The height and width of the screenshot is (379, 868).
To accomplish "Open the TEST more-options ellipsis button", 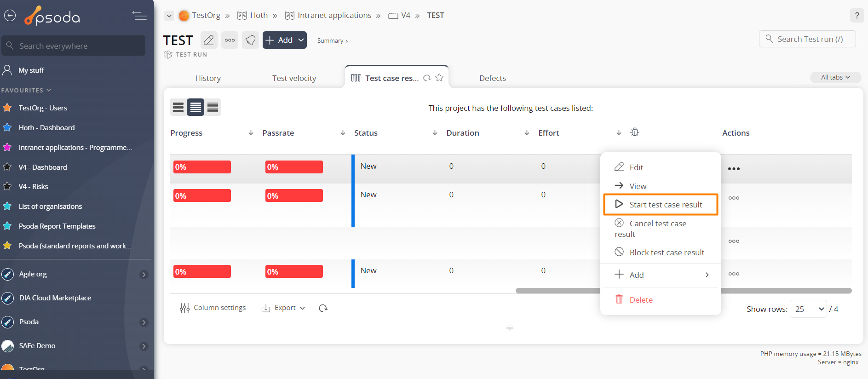I will [x=230, y=40].
